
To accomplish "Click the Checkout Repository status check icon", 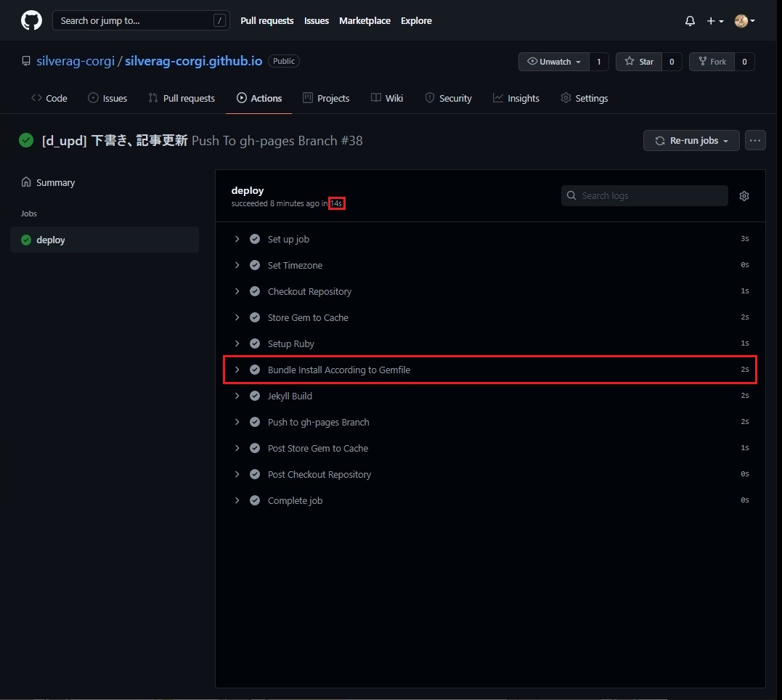I will (255, 291).
